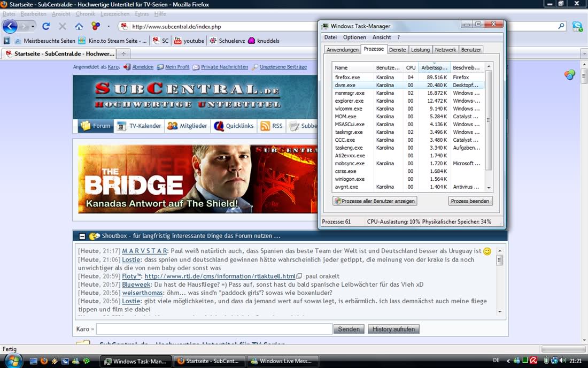Click the SubCentral favicon in the address bar
The width and height of the screenshot is (588, 368).
click(x=124, y=26)
